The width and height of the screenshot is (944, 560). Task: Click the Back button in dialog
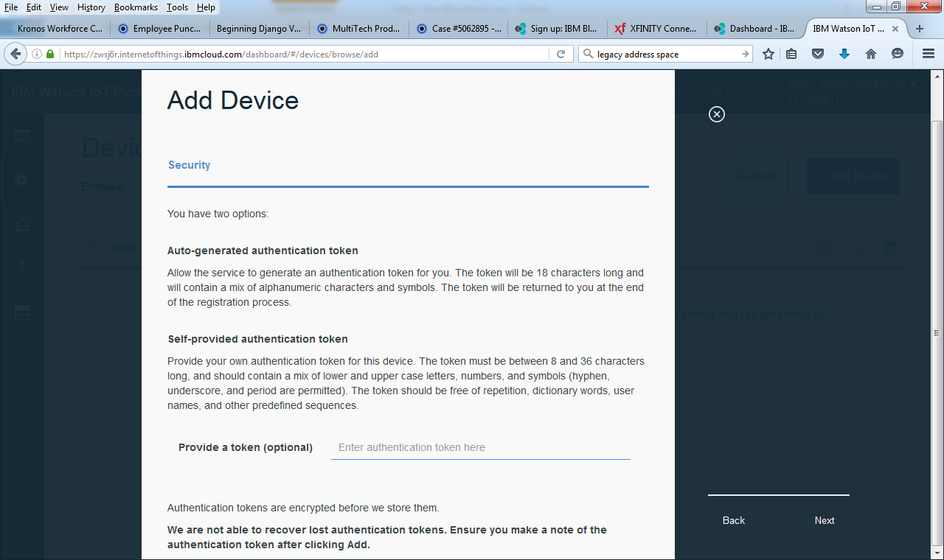pos(733,520)
